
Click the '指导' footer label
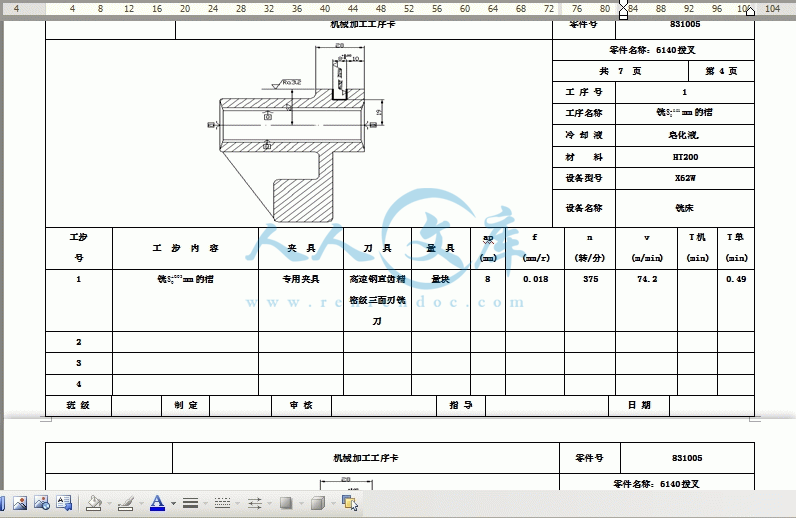point(461,405)
